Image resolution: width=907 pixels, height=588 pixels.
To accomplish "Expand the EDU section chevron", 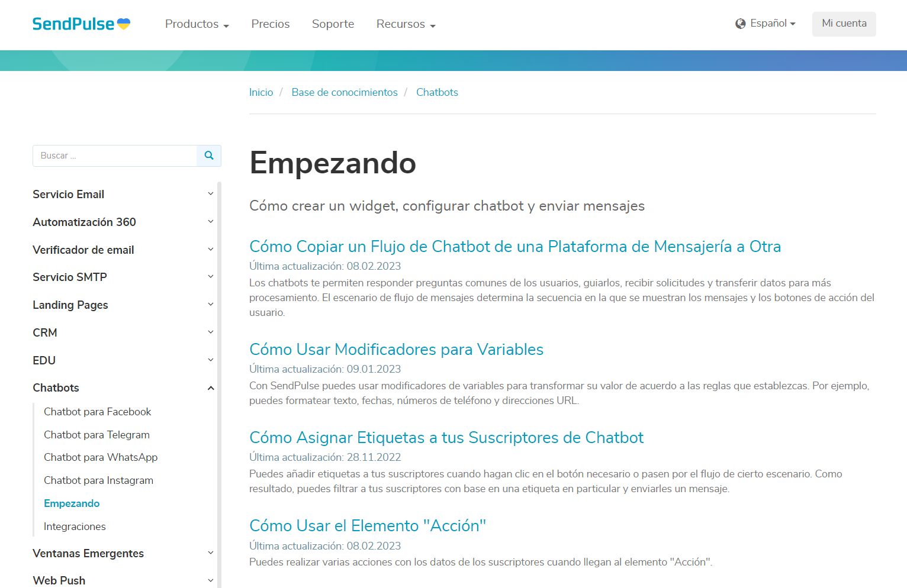I will pos(211,360).
